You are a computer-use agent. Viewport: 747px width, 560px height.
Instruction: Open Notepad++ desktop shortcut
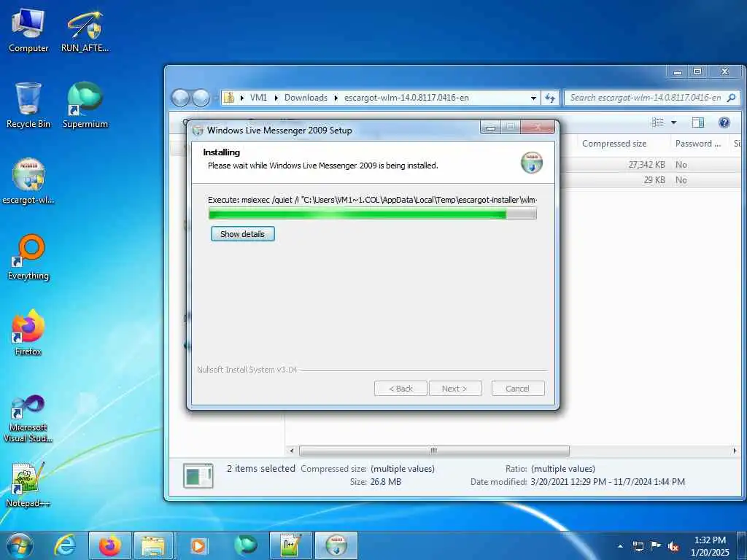tap(28, 485)
